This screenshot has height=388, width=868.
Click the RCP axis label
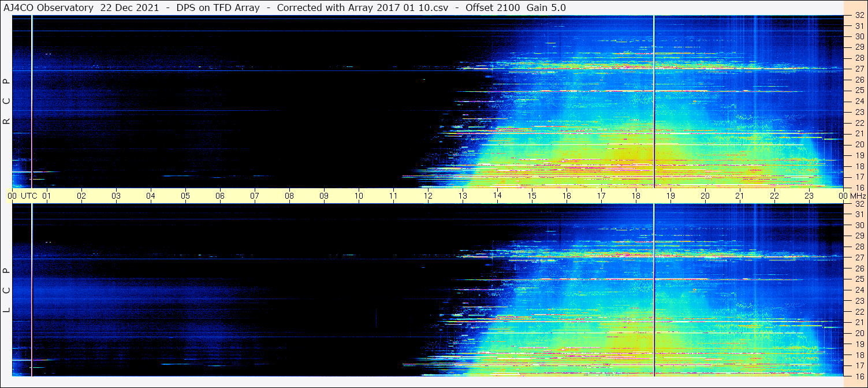coord(6,101)
